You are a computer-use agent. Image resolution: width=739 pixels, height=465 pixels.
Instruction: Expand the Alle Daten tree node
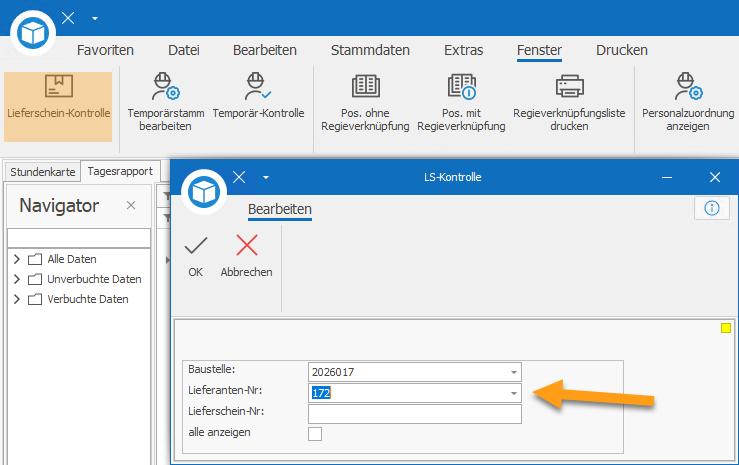[17, 259]
